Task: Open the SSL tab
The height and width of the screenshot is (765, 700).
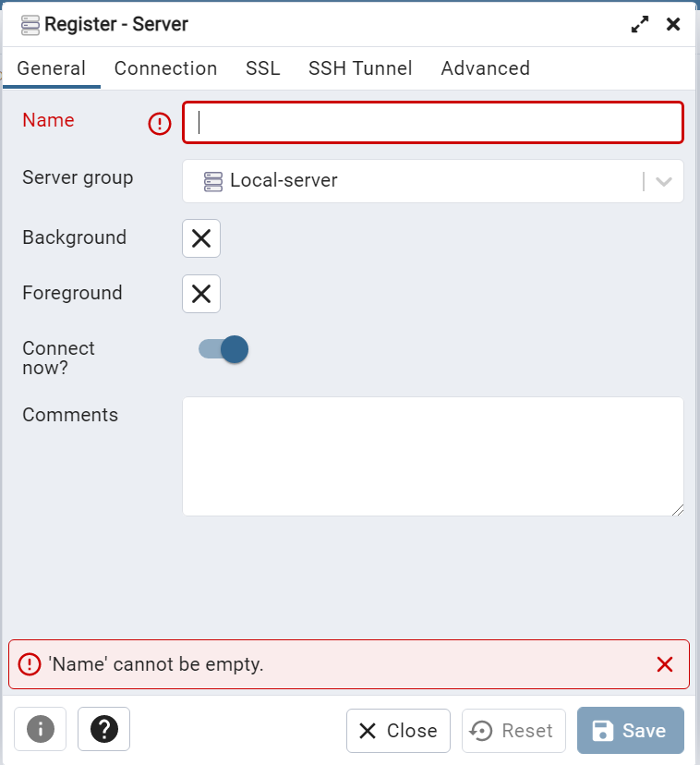Action: point(263,68)
